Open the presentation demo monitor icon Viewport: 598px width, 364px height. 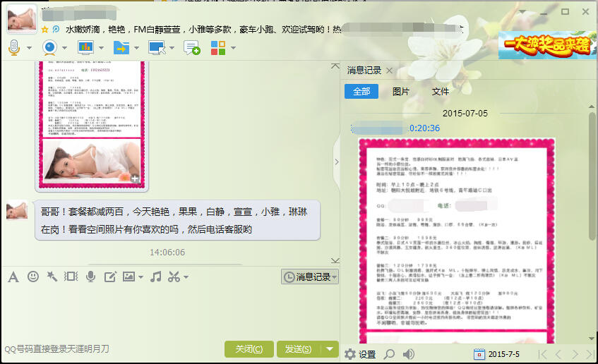click(x=85, y=48)
